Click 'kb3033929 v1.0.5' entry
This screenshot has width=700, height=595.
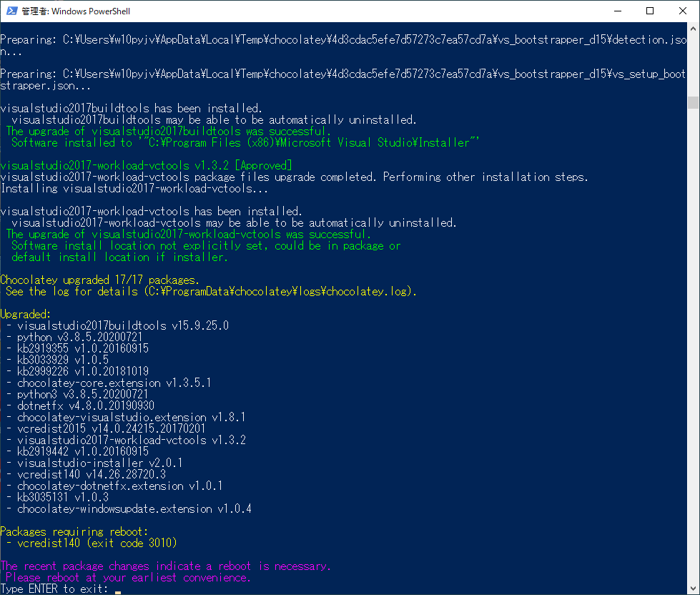62,360
